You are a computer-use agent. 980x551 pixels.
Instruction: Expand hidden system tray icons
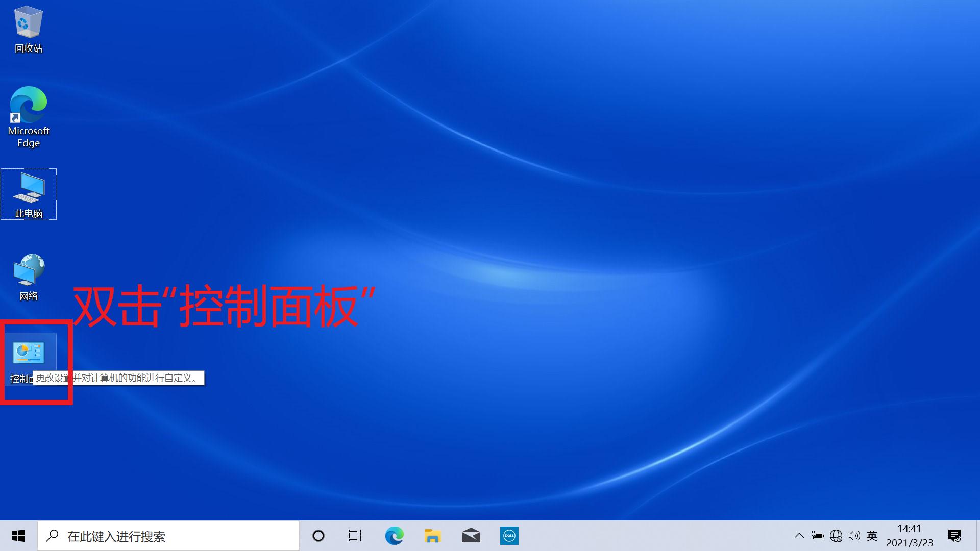click(x=799, y=536)
